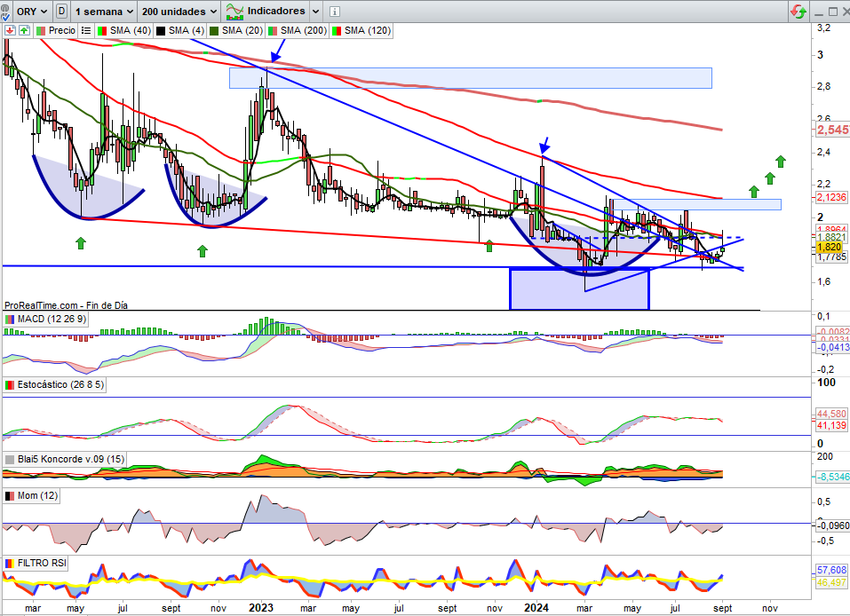Click the Estocástico indicator icon

[10, 385]
